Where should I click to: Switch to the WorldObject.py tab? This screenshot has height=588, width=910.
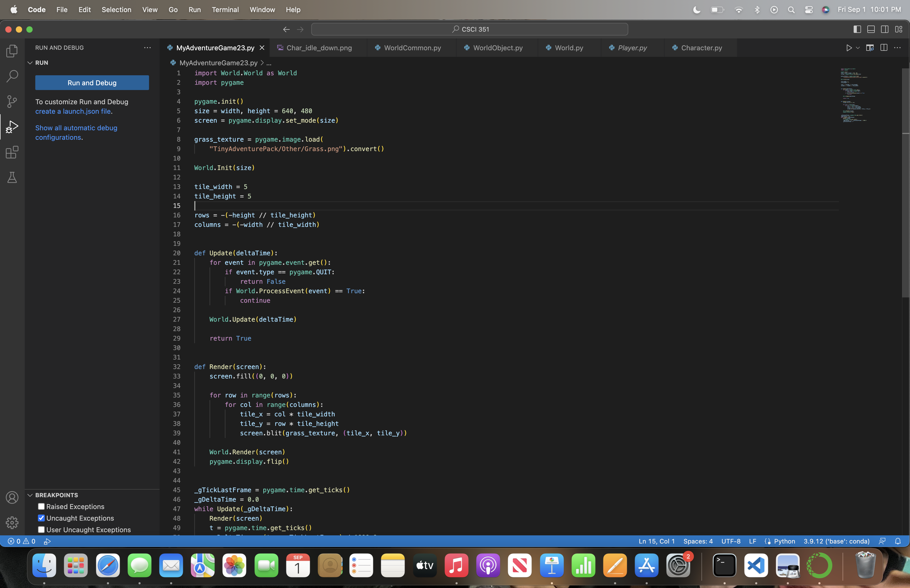coord(497,48)
